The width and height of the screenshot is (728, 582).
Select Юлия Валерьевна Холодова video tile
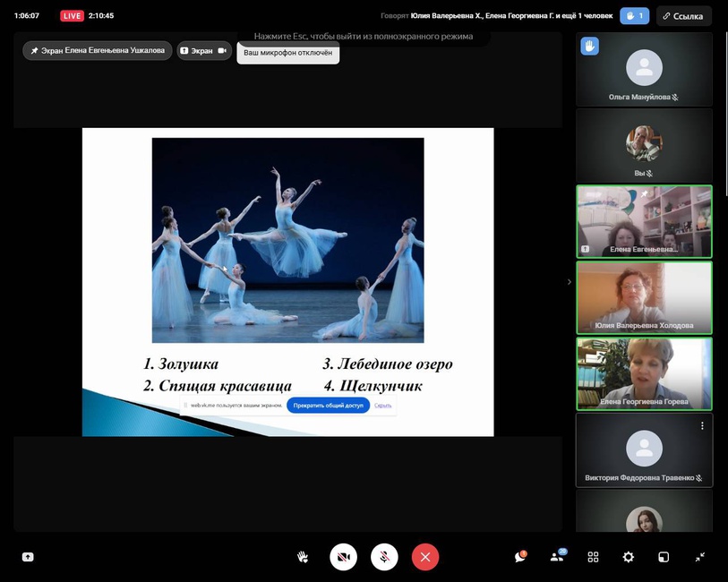point(644,298)
